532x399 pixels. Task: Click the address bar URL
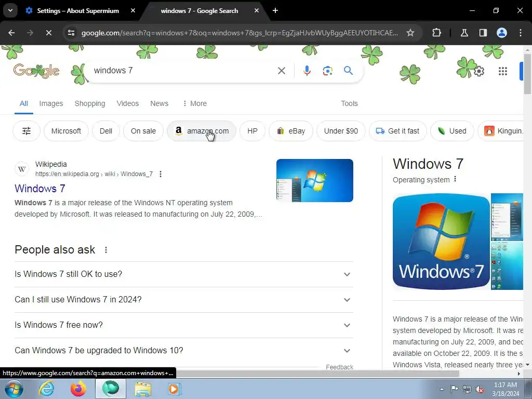(x=240, y=33)
